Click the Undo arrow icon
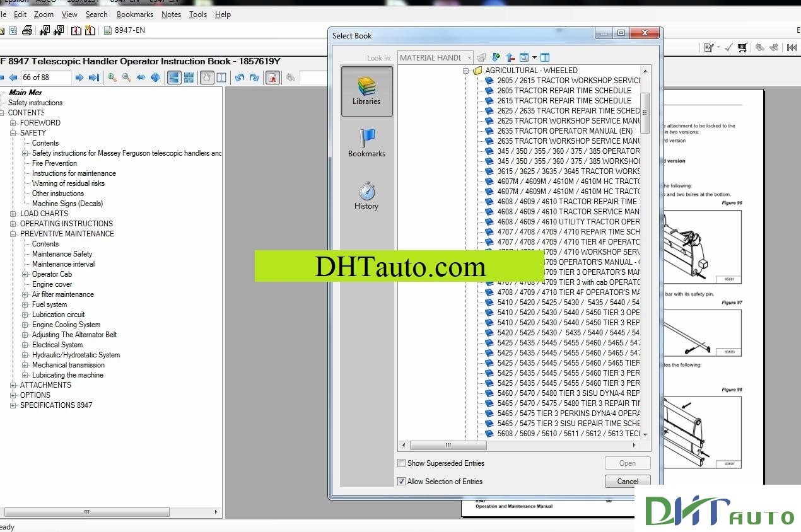This screenshot has height=532, width=801. tap(240, 78)
